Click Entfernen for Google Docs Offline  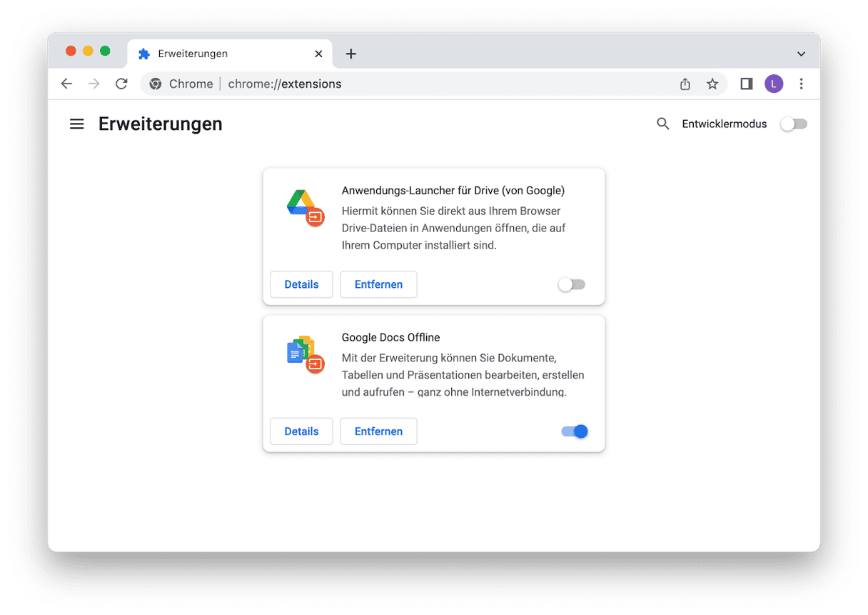[378, 431]
